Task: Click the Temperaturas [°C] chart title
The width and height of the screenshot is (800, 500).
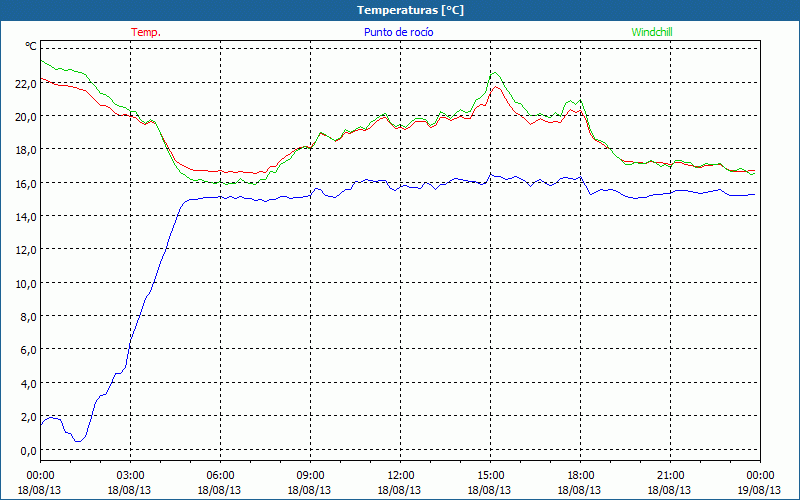Action: coord(410,10)
